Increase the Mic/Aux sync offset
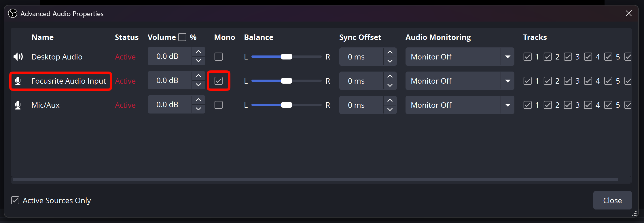Image resolution: width=644 pixels, height=223 pixels. click(x=390, y=100)
